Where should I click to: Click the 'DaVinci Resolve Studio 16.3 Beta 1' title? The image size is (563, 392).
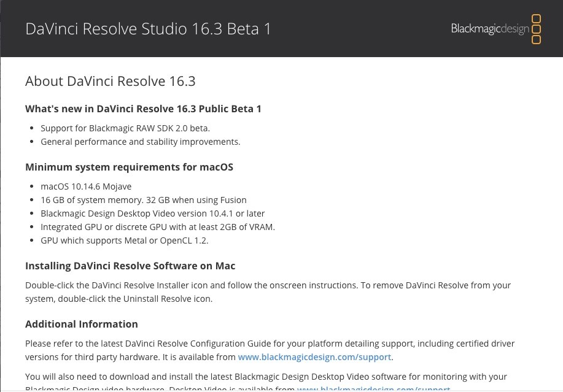click(148, 29)
